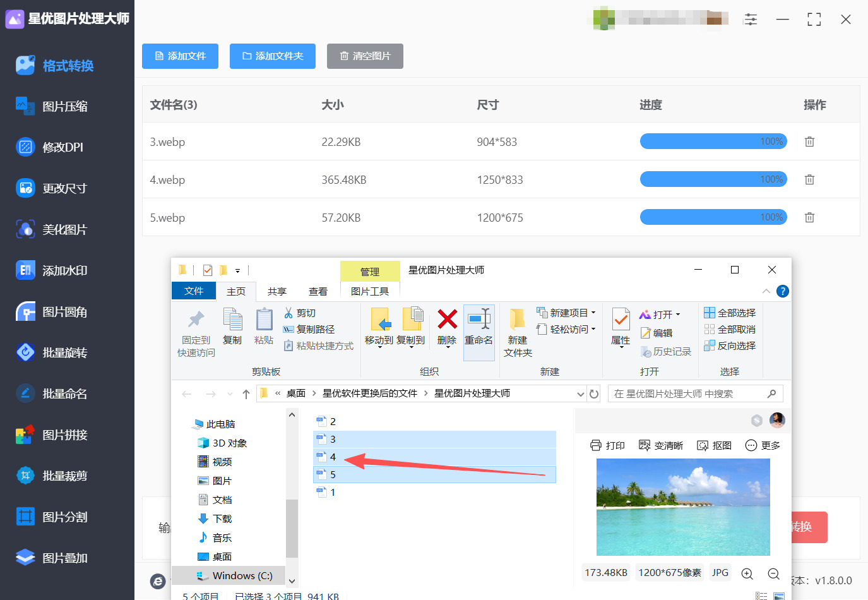Switch to the 共享 ribbon tab
868x600 pixels.
(x=277, y=291)
